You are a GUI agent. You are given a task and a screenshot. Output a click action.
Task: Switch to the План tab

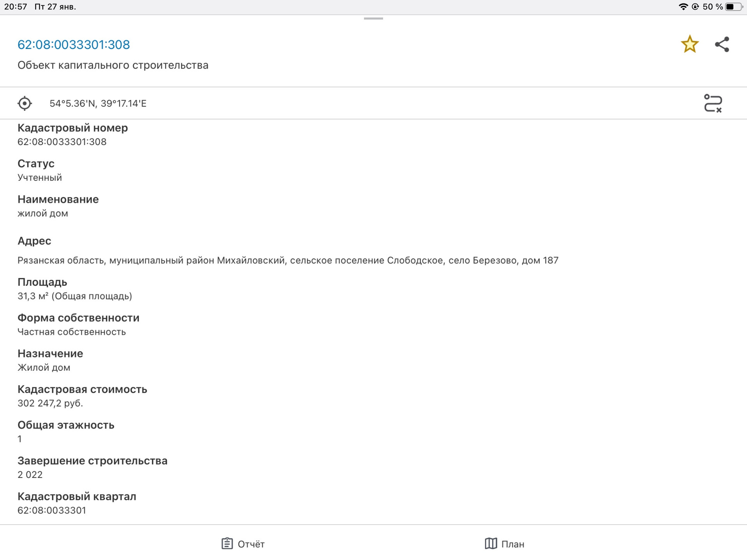pyautogui.click(x=512, y=544)
